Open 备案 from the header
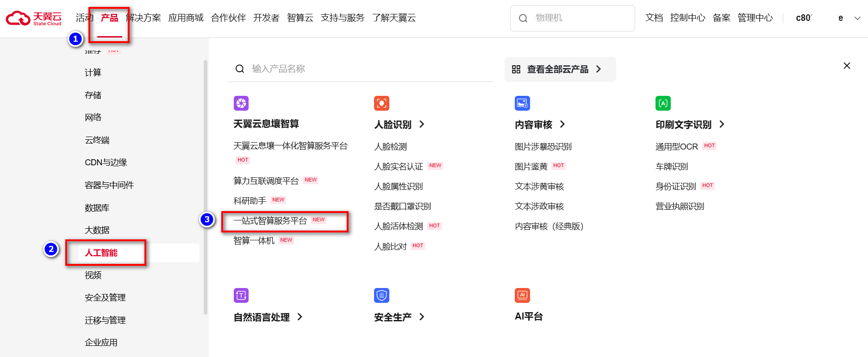 coord(721,18)
